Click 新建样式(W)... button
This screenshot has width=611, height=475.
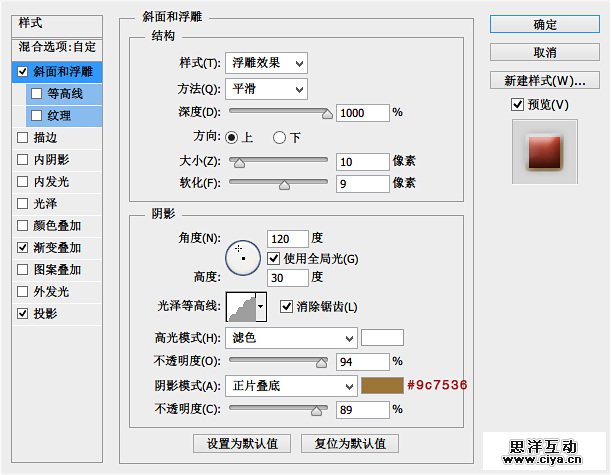click(x=544, y=80)
